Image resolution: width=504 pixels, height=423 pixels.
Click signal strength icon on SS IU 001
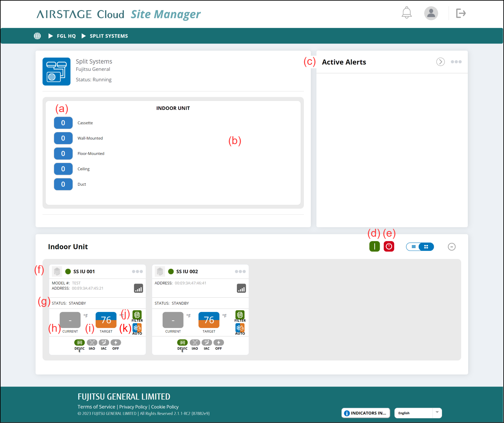coord(138,288)
